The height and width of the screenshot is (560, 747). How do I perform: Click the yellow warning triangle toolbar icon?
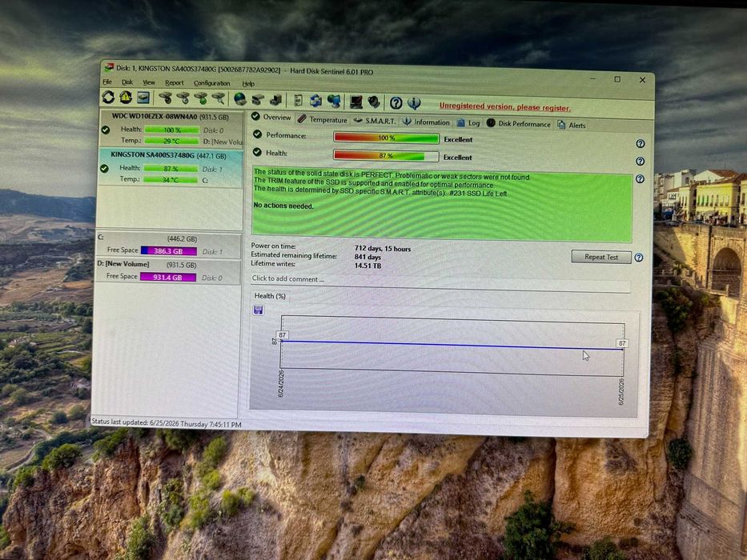(126, 97)
